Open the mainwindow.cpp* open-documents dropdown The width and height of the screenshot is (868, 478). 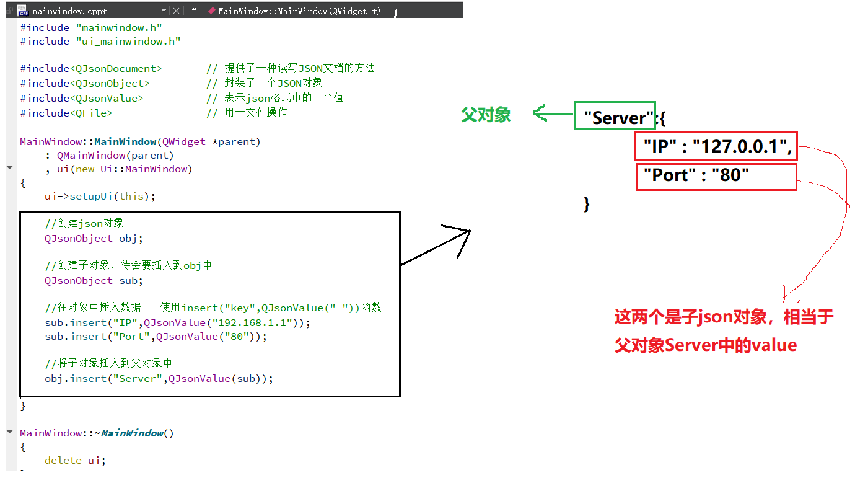click(164, 11)
